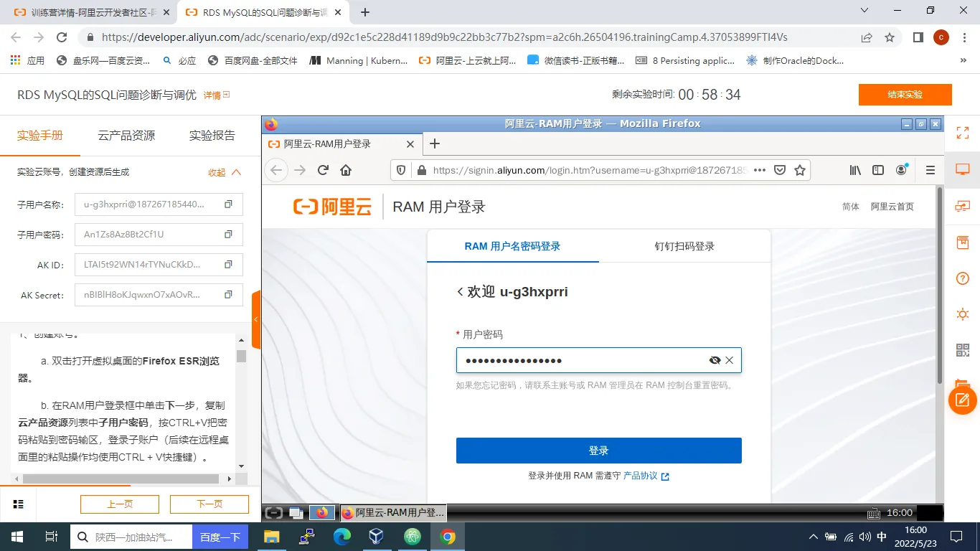
Task: Click Chrome icon in Windows taskbar
Action: click(448, 537)
